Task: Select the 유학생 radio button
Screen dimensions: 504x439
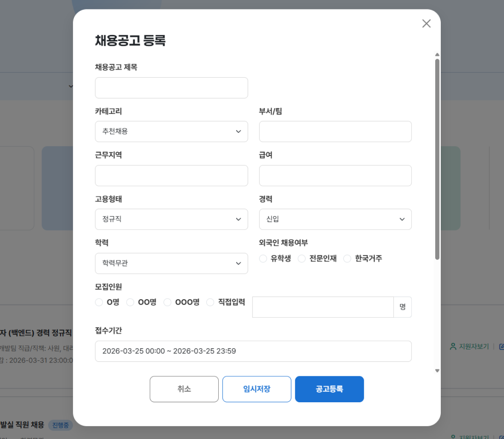Action: tap(263, 258)
